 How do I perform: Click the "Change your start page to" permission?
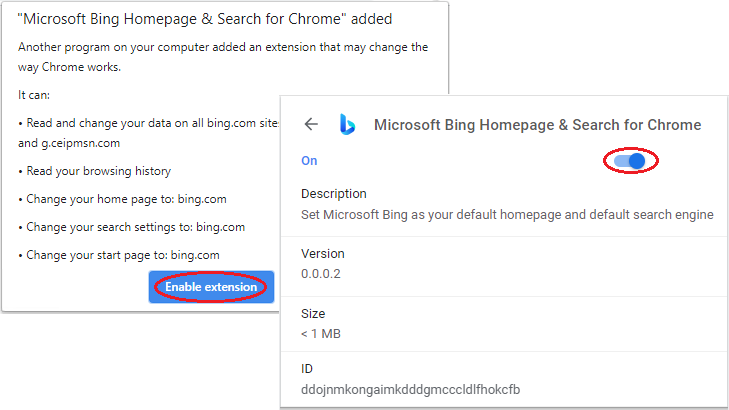pyautogui.click(x=119, y=255)
